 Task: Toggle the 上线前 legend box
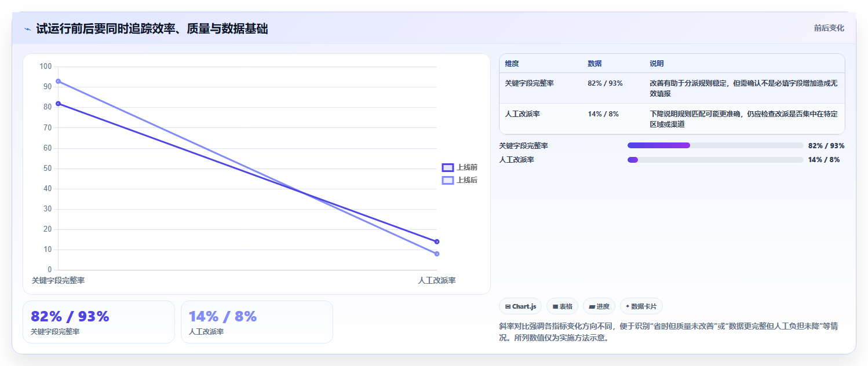tap(447, 167)
